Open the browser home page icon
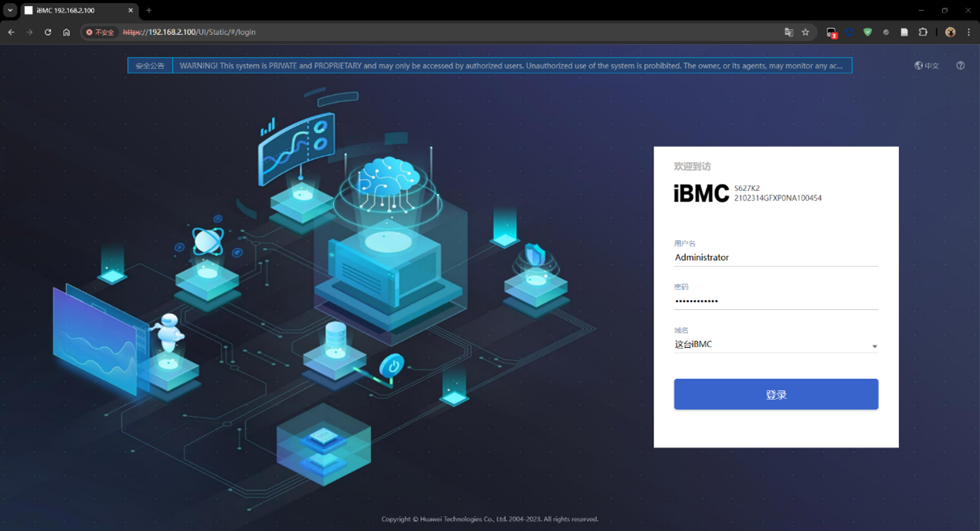This screenshot has height=531, width=980. [66, 32]
